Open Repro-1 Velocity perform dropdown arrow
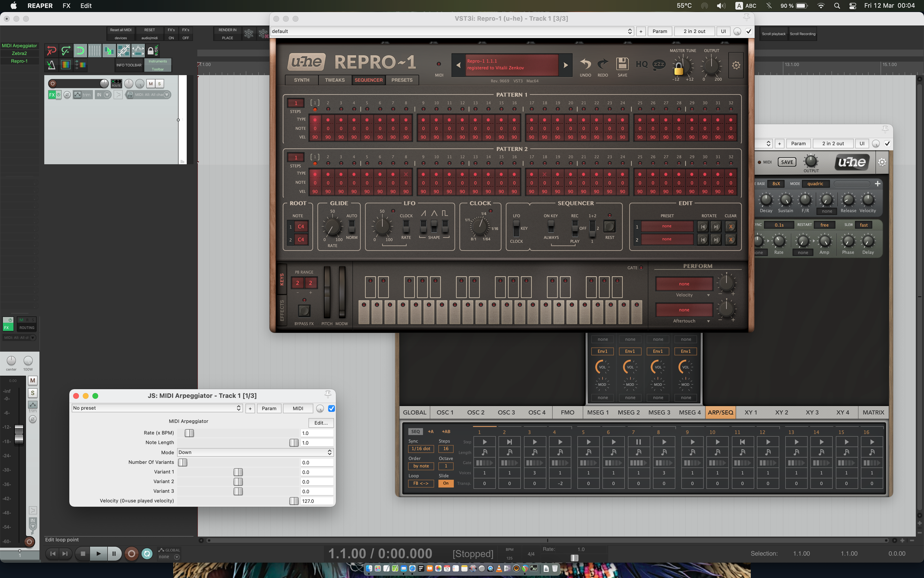 (x=708, y=295)
